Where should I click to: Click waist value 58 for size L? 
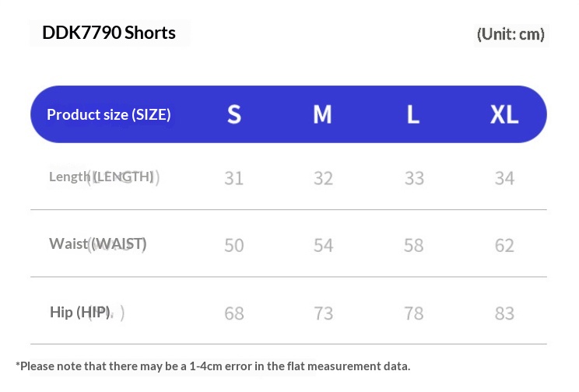(x=413, y=246)
